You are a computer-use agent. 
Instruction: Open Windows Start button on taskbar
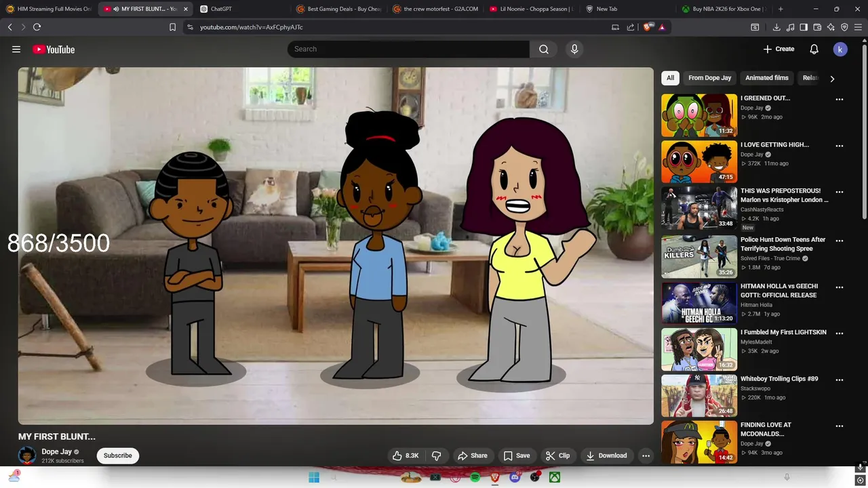[x=314, y=477]
